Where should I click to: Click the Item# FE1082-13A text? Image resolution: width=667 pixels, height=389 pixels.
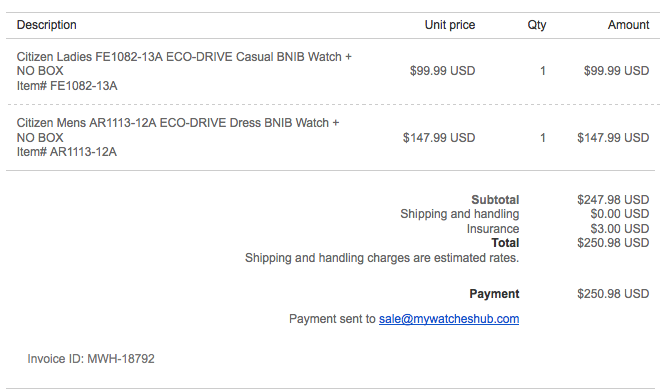pyautogui.click(x=67, y=86)
